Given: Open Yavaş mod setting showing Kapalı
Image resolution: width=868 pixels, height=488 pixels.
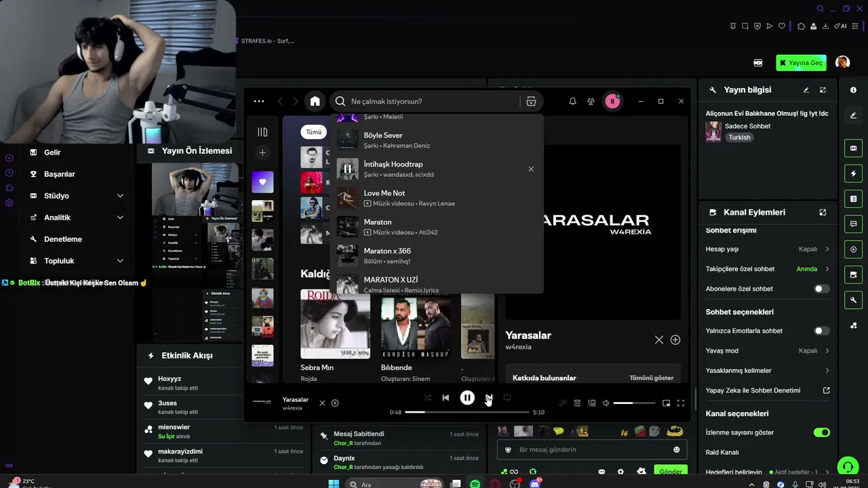Looking at the screenshot, I should [767, 350].
